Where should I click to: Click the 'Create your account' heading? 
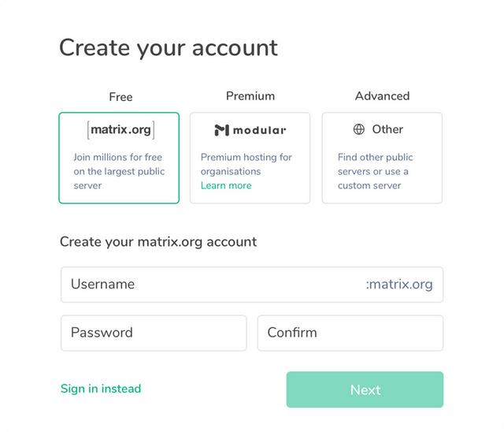coord(169,47)
